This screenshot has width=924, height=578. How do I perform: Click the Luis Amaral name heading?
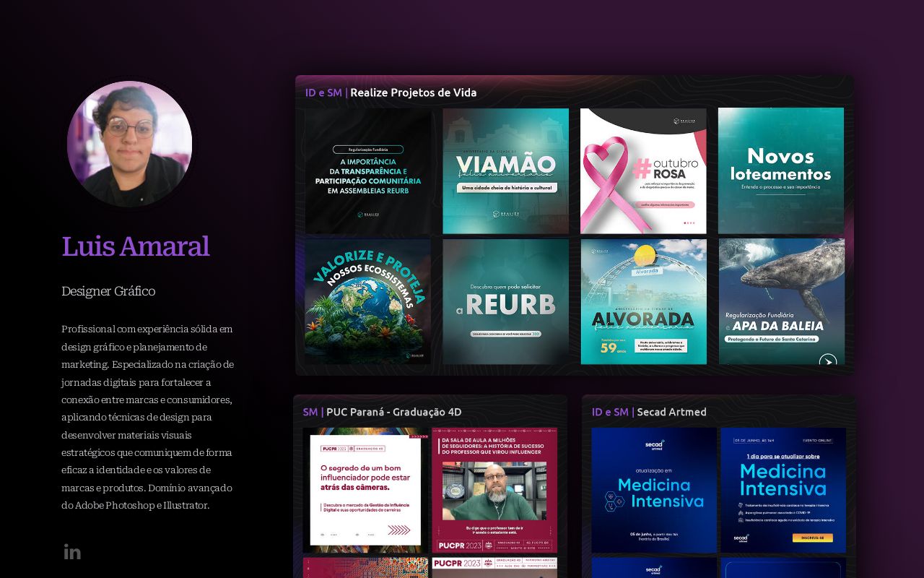[136, 246]
